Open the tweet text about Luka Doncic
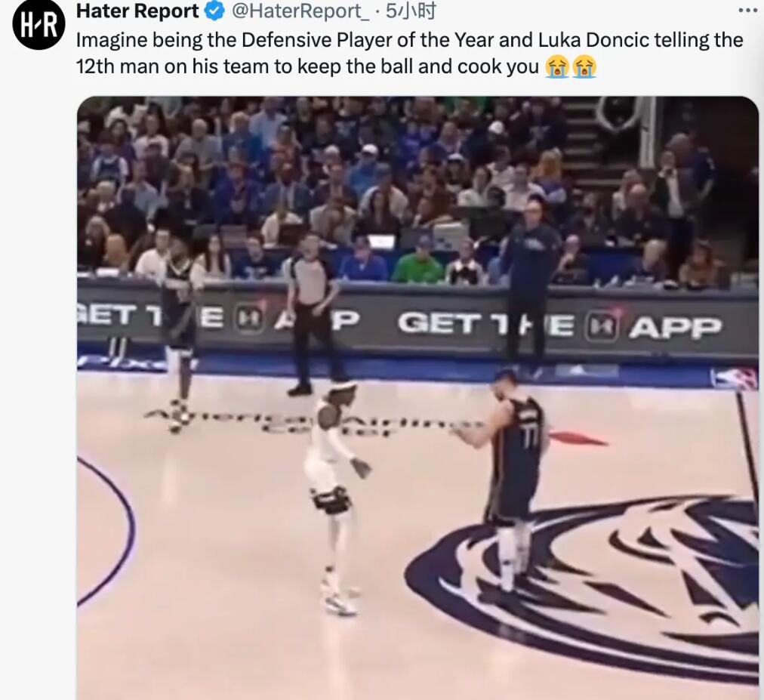This screenshot has height=700, width=764. point(409,53)
